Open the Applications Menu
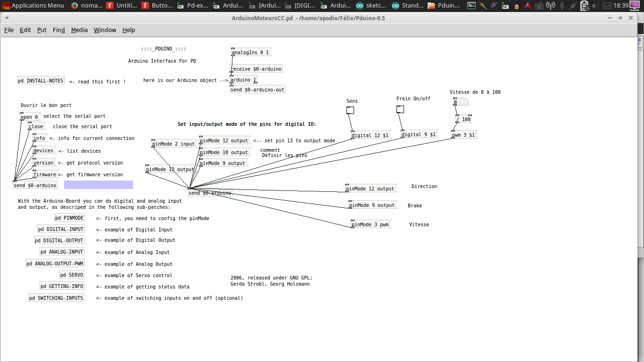This screenshot has height=362, width=644. coord(33,6)
